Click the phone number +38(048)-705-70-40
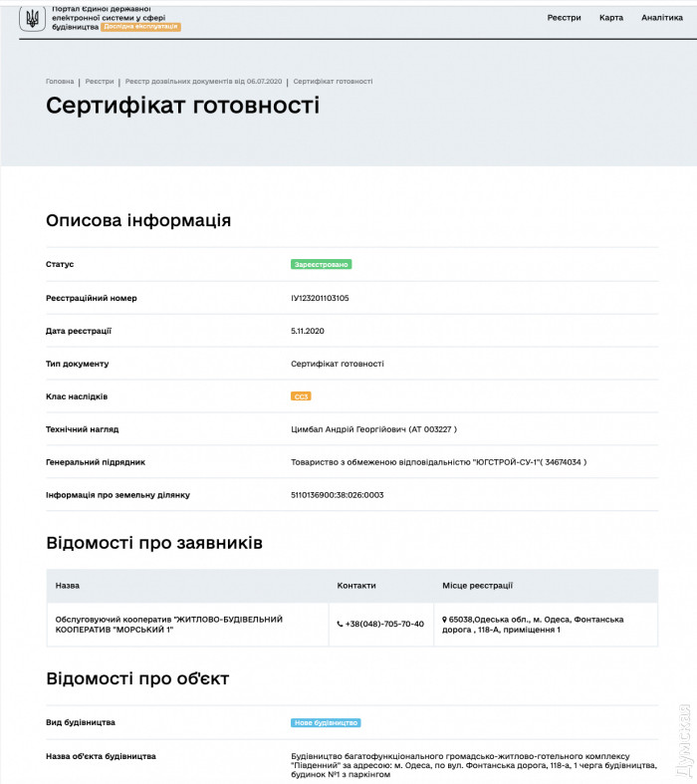 click(384, 625)
